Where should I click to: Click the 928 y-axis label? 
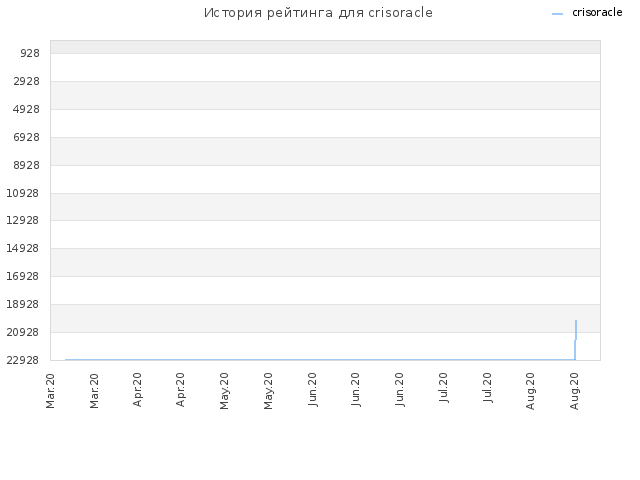click(30, 53)
